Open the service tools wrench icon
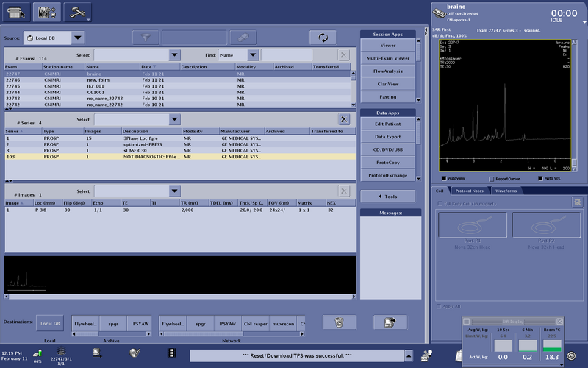 78,12
